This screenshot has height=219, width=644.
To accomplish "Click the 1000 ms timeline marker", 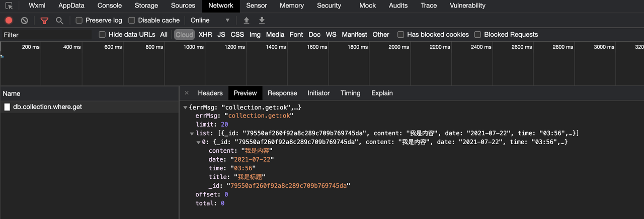I will [x=193, y=47].
